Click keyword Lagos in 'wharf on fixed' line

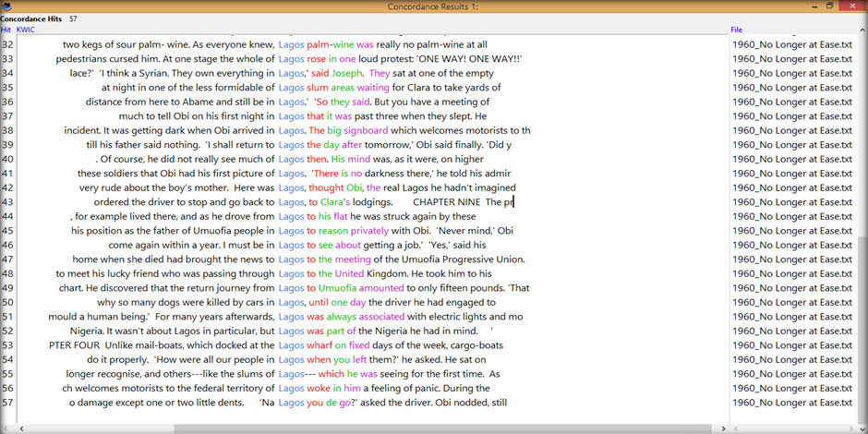pyautogui.click(x=291, y=345)
